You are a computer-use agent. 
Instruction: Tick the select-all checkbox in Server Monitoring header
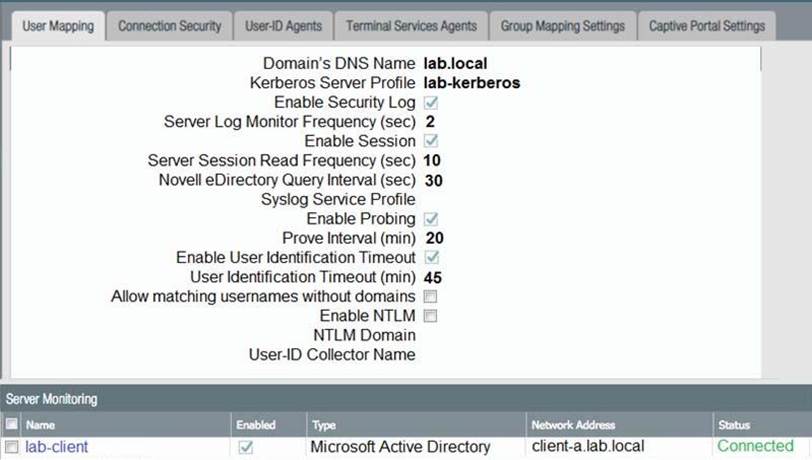tap(11, 425)
